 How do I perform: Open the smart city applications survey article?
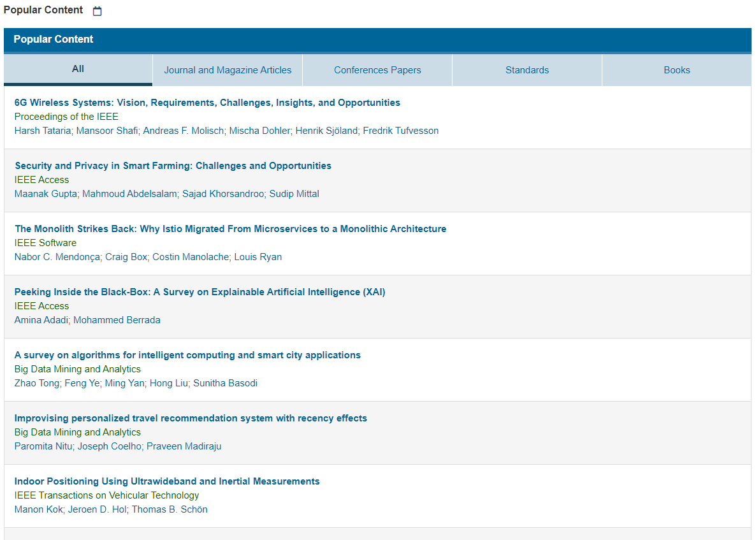pos(187,355)
